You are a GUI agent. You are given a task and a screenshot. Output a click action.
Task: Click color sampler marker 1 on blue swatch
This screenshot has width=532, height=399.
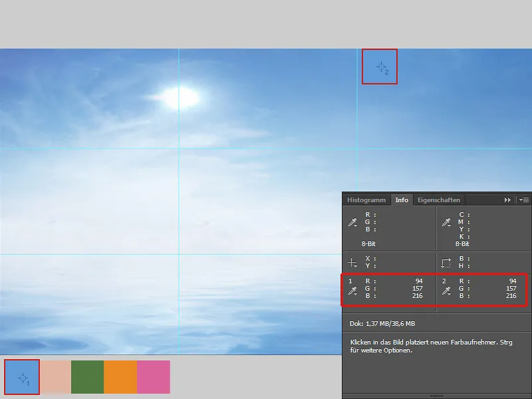click(23, 378)
